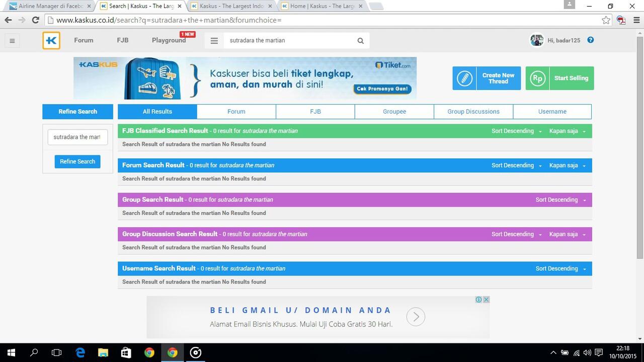Click the AdChoices info icon on bottom ad
Viewport: 644px width, 362px height.
tap(479, 300)
